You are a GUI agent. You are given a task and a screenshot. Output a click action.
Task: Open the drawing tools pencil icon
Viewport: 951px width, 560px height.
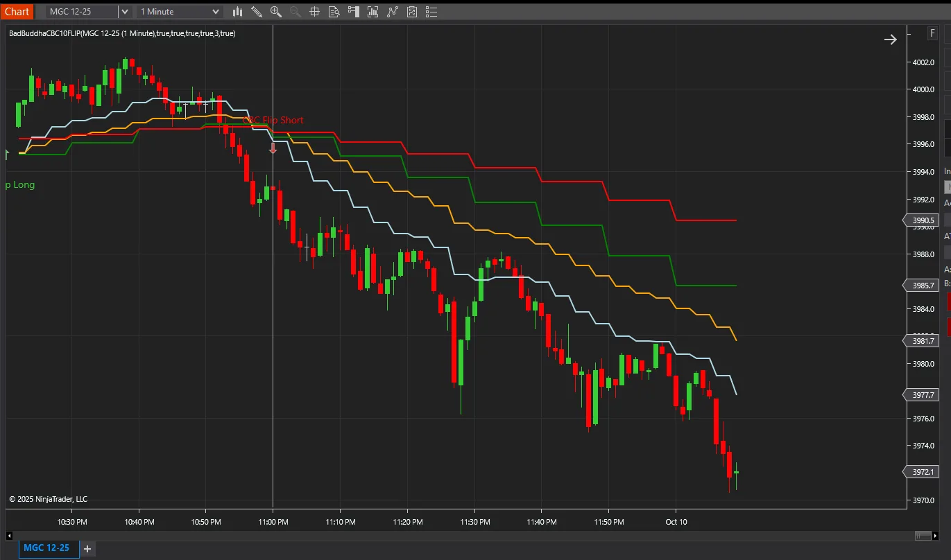click(257, 11)
